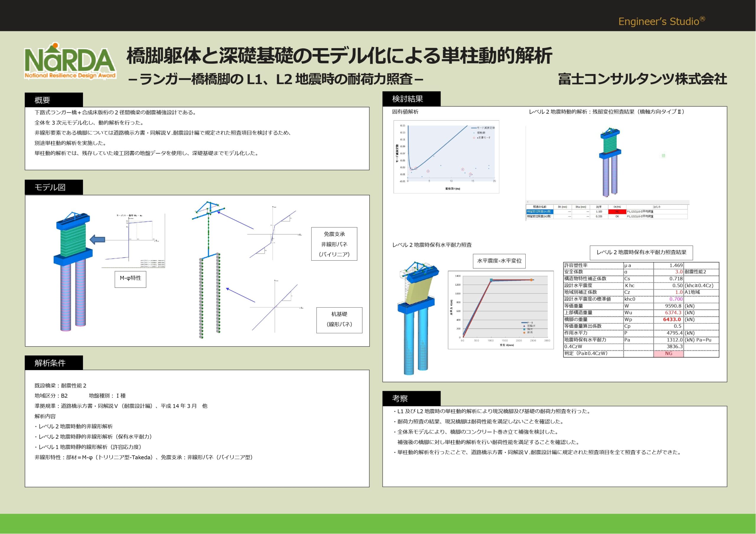The image size is (756, 534).
Task: Click the 設計水平震度 row label
Action: pos(578,285)
